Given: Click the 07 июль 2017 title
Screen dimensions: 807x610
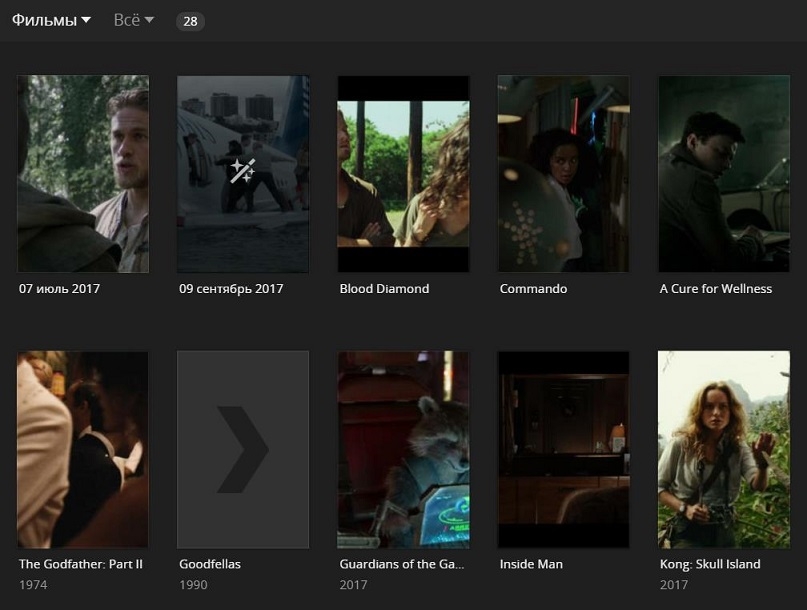Looking at the screenshot, I should [60, 289].
